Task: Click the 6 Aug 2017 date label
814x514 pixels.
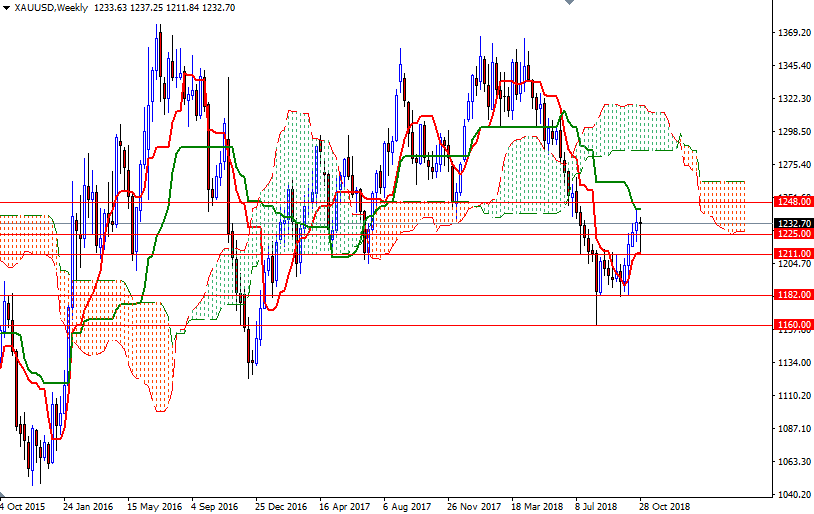Action: coord(409,506)
